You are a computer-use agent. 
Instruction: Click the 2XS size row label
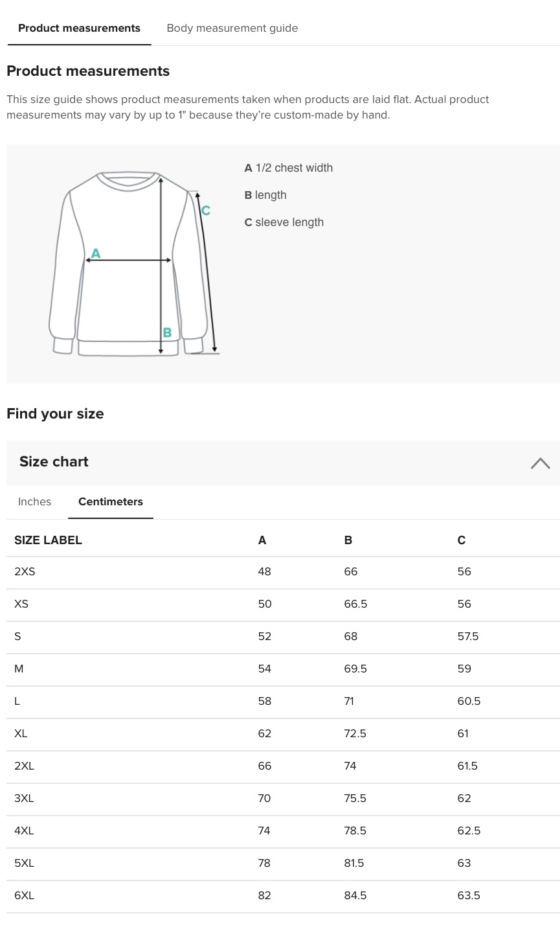point(25,572)
